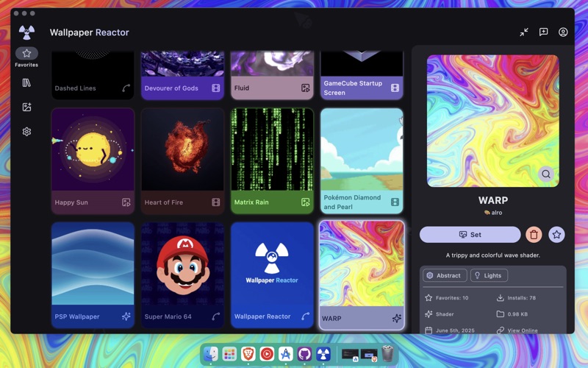Click the media icon on Fluid card
This screenshot has height=368, width=588.
[306, 88]
